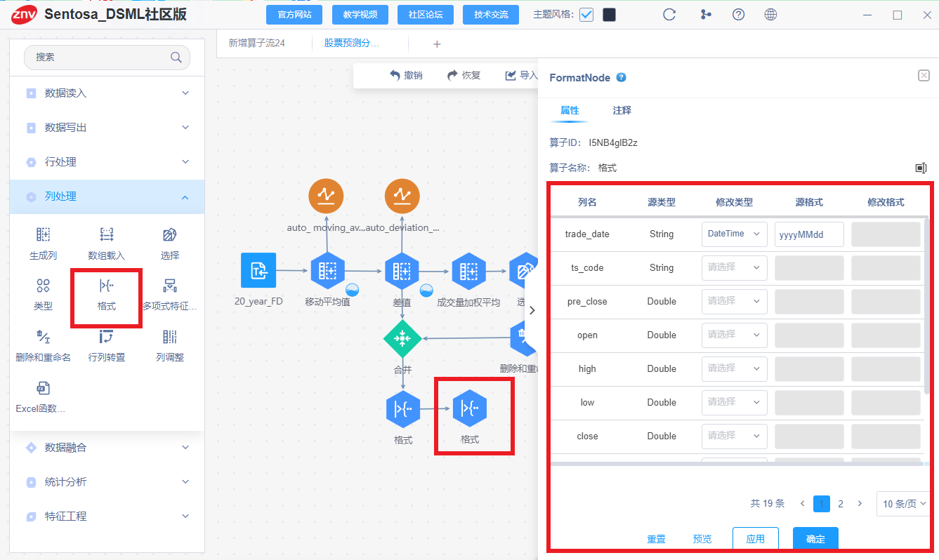Click the 20_year_FD file input node

(x=258, y=270)
